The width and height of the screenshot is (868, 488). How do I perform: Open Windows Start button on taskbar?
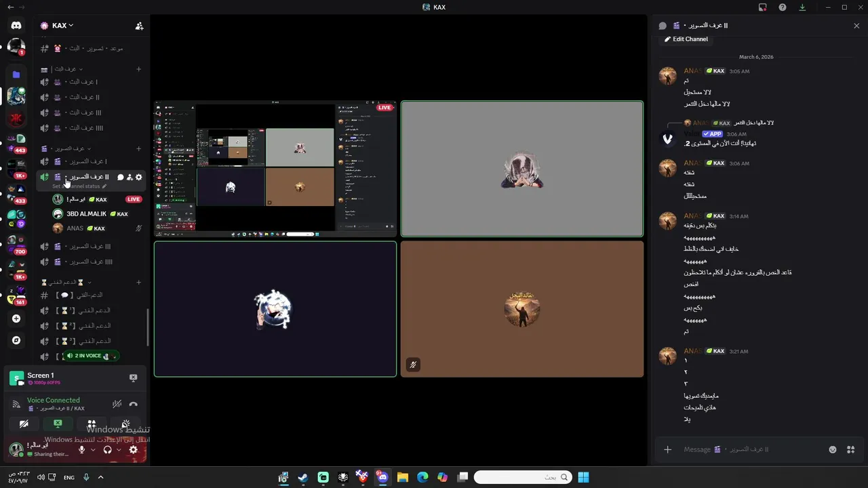[x=583, y=477]
